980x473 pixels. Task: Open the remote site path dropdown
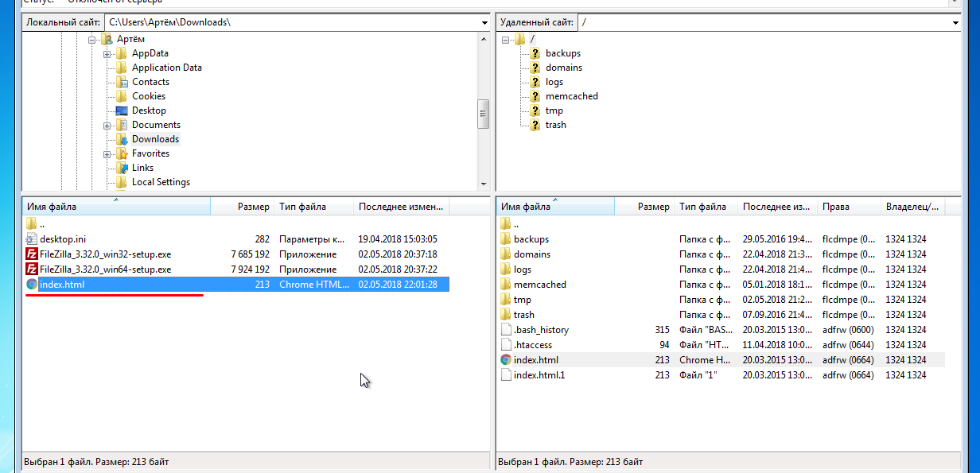tap(955, 22)
